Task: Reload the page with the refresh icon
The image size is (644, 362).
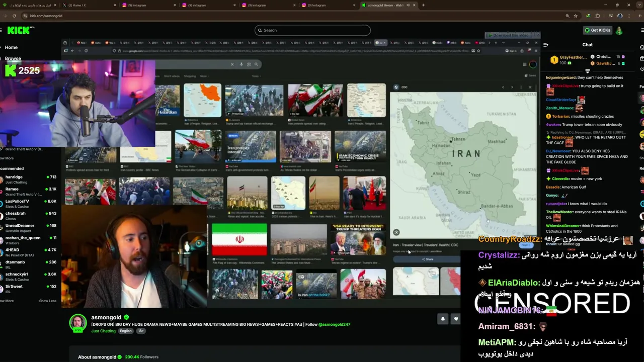Action: 14,16
